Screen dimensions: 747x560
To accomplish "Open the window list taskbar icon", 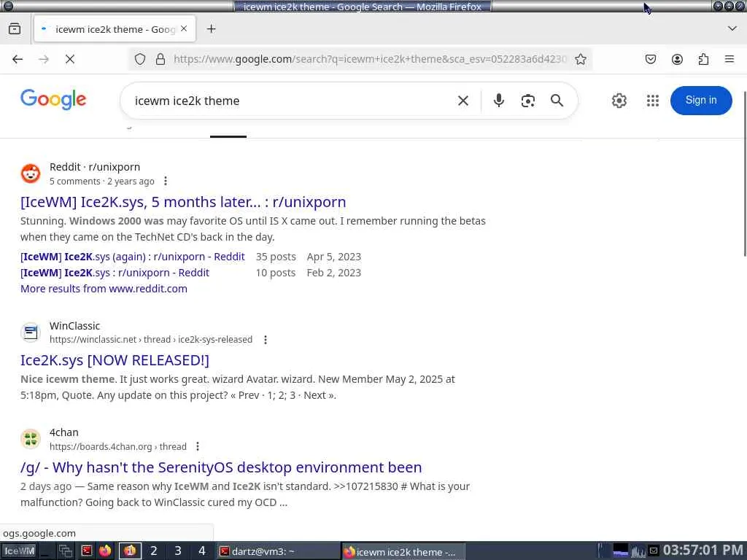I will [65, 551].
